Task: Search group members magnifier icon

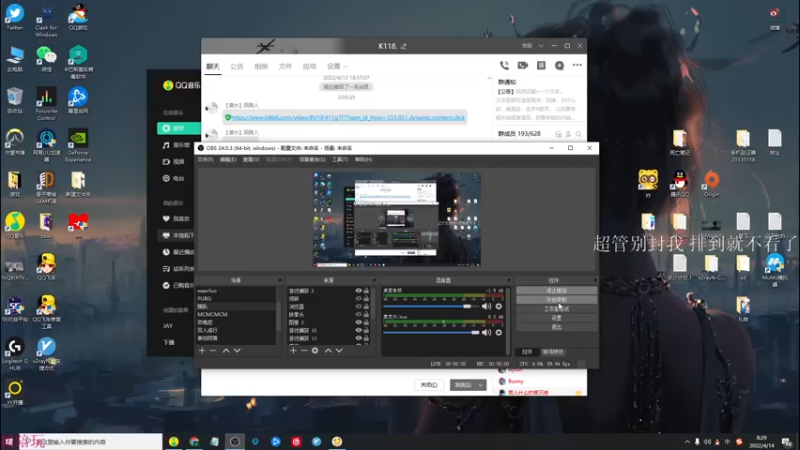Action: 579,134
